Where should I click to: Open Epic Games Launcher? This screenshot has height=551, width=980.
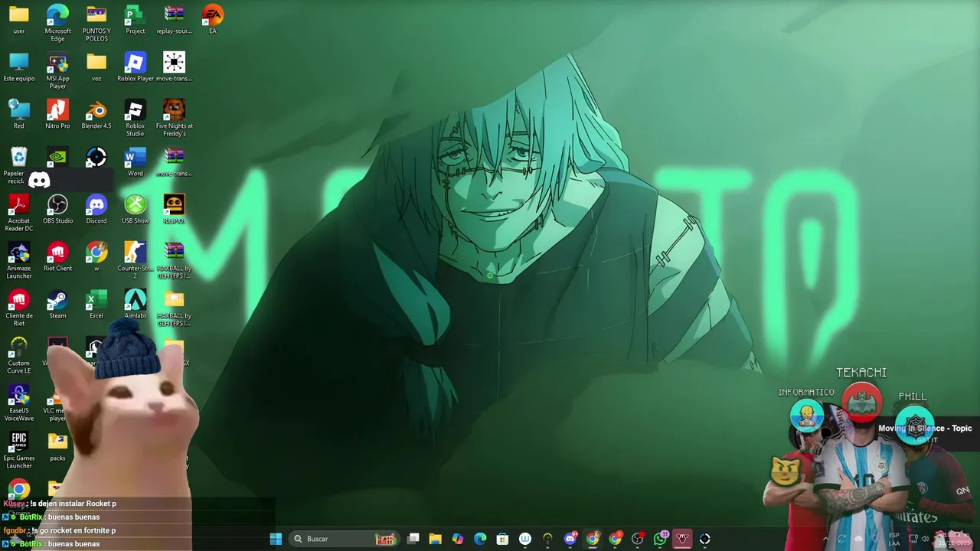click(18, 449)
